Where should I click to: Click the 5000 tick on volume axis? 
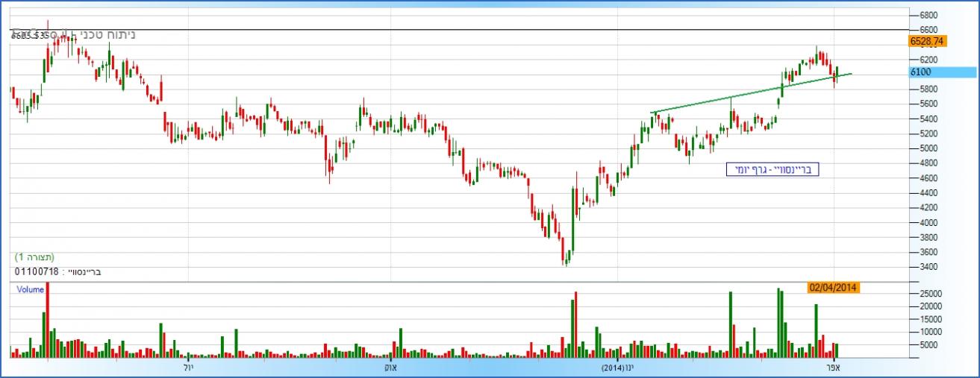(928, 345)
